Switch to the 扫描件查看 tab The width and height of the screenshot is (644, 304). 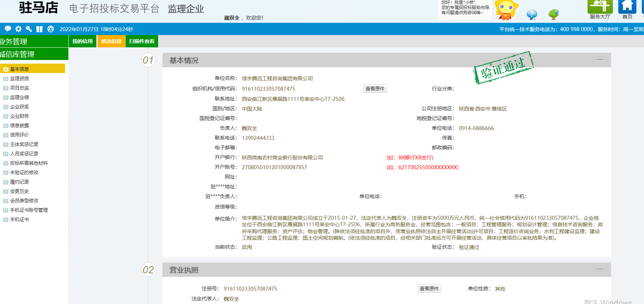pos(142,41)
